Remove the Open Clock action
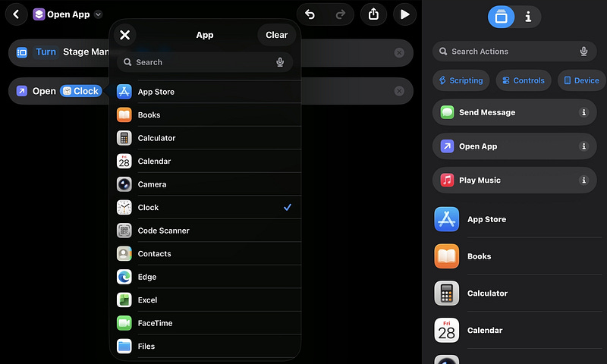This screenshot has width=607, height=364. coord(399,91)
